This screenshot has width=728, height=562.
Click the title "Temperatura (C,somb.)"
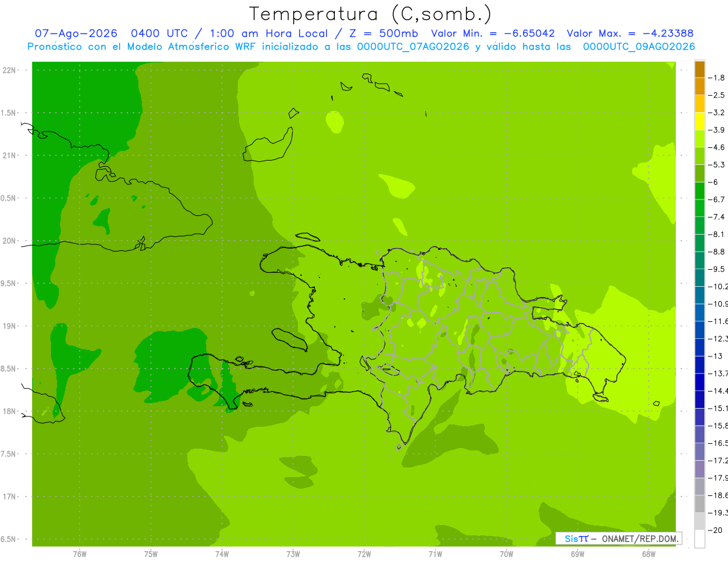click(371, 14)
